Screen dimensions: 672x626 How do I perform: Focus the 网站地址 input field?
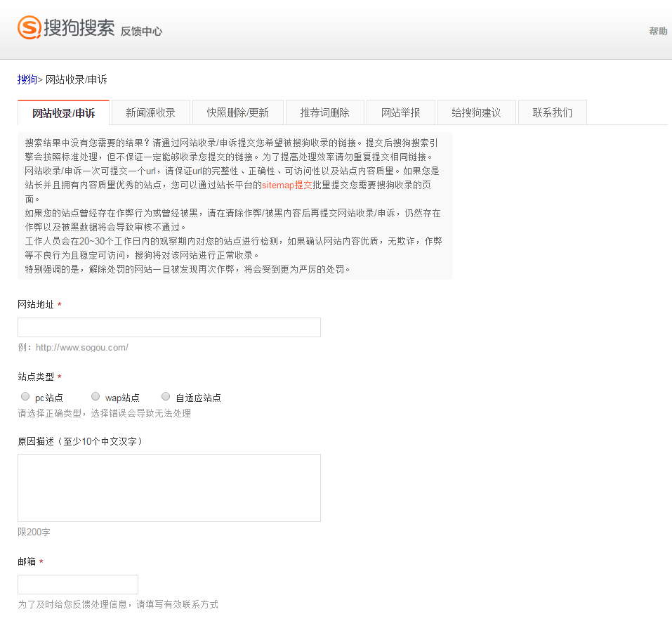point(169,327)
